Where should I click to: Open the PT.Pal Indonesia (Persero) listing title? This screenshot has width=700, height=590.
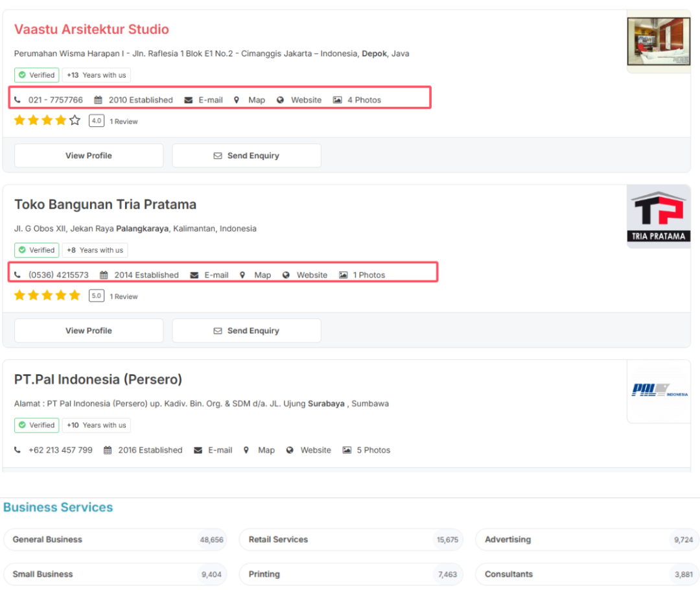(x=99, y=380)
